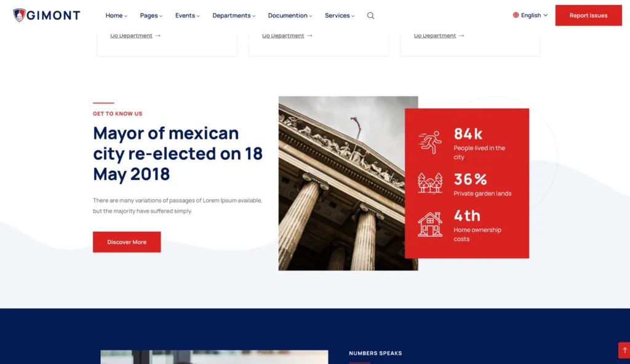Click the globe language icon
Image resolution: width=630 pixels, height=364 pixels.
516,15
